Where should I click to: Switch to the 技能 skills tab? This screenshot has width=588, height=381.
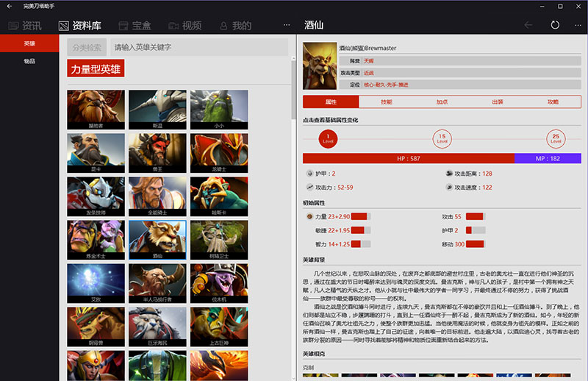(x=387, y=102)
